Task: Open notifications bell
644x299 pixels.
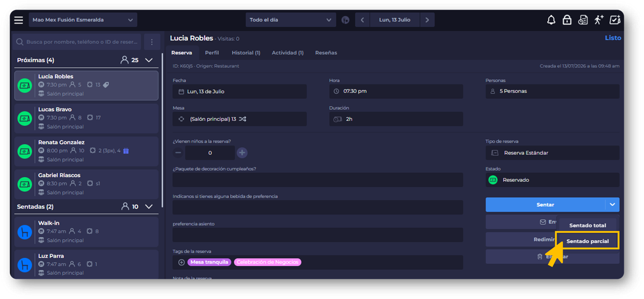Action: coord(551,20)
